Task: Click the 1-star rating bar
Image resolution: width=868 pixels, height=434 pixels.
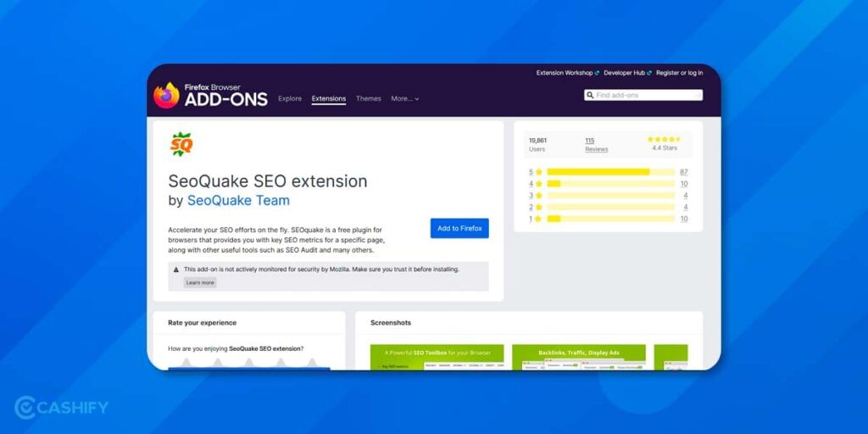Action: (x=611, y=219)
